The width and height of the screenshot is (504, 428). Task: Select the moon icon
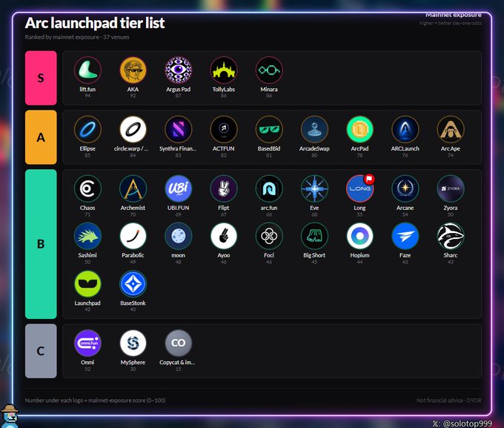pos(179,236)
